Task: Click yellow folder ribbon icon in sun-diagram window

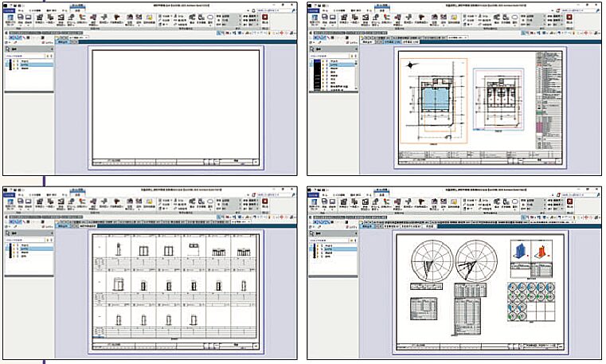Action: click(454, 202)
